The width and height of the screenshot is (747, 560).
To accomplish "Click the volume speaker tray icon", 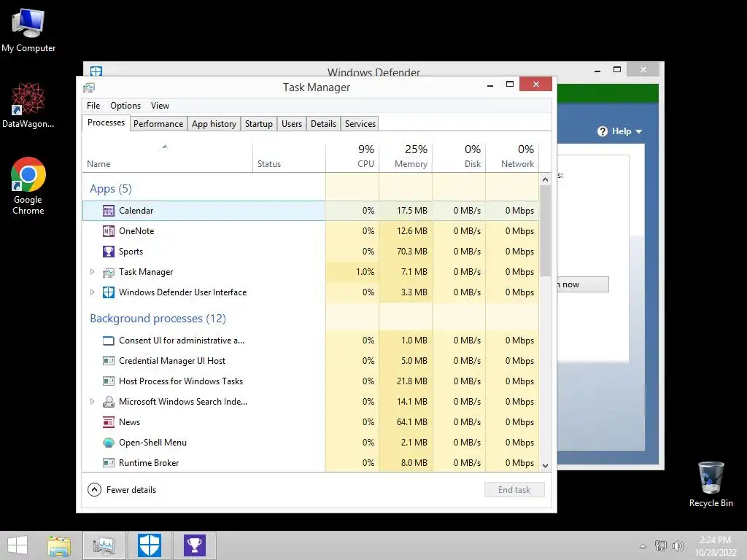I will click(x=678, y=545).
